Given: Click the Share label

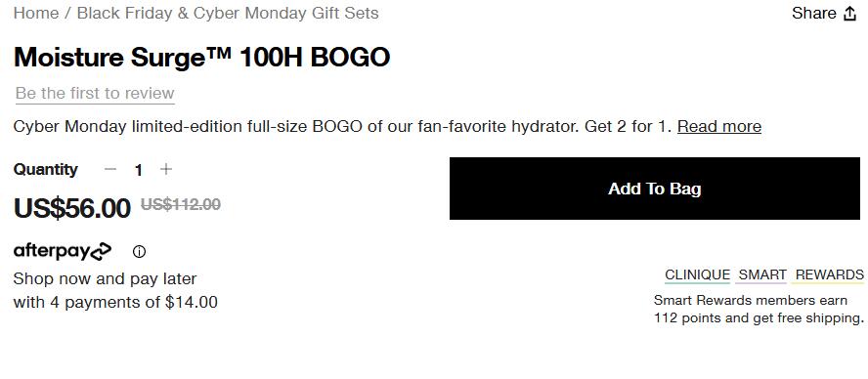Looking at the screenshot, I should point(813,14).
